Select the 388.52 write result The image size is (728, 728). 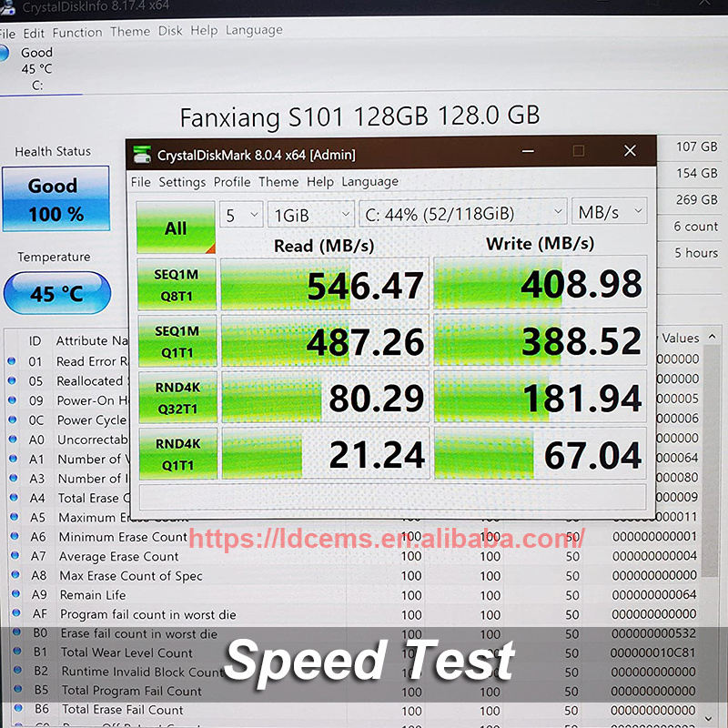point(540,339)
